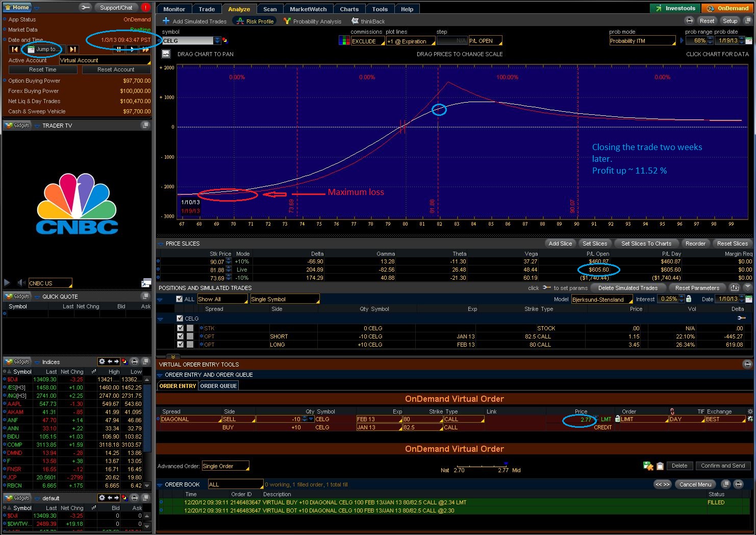Image resolution: width=756 pixels, height=535 pixels.
Task: Collapse the PRICE SLICES section
Action: tap(161, 244)
